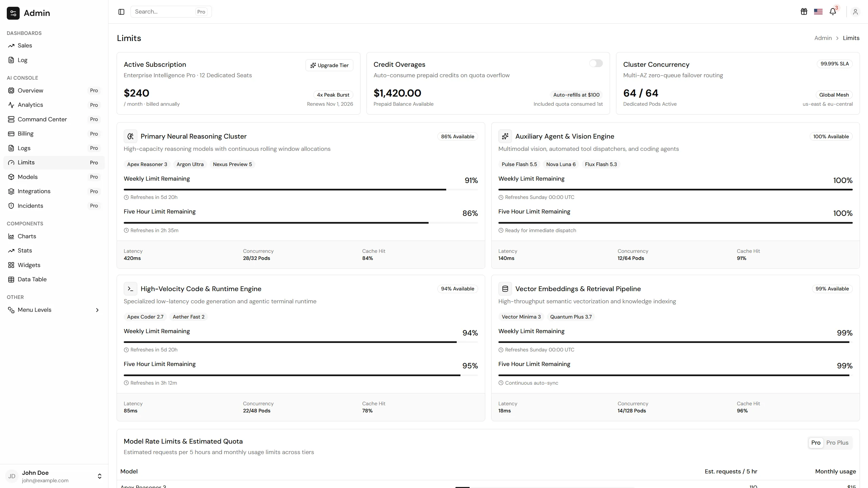Open the notifications bell
Image resolution: width=868 pixels, height=488 pixels.
coord(833,12)
